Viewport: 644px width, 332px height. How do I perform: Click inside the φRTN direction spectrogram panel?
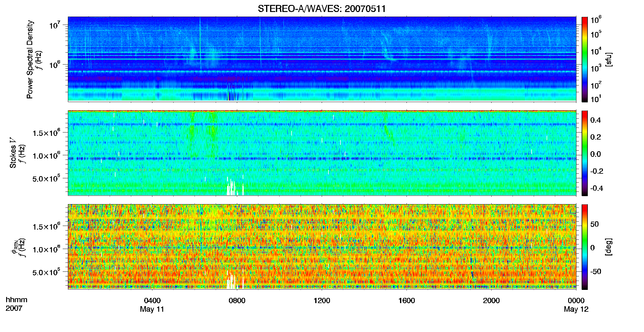(322, 247)
